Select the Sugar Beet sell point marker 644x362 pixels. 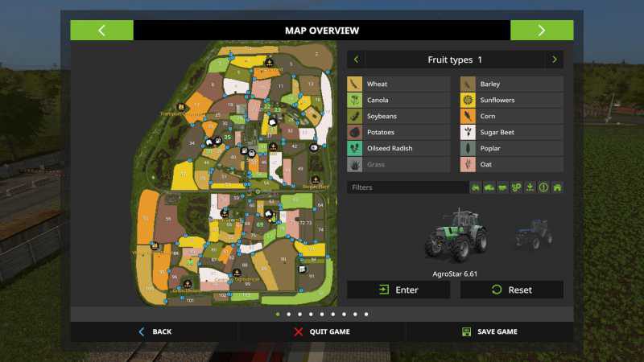tap(315, 179)
